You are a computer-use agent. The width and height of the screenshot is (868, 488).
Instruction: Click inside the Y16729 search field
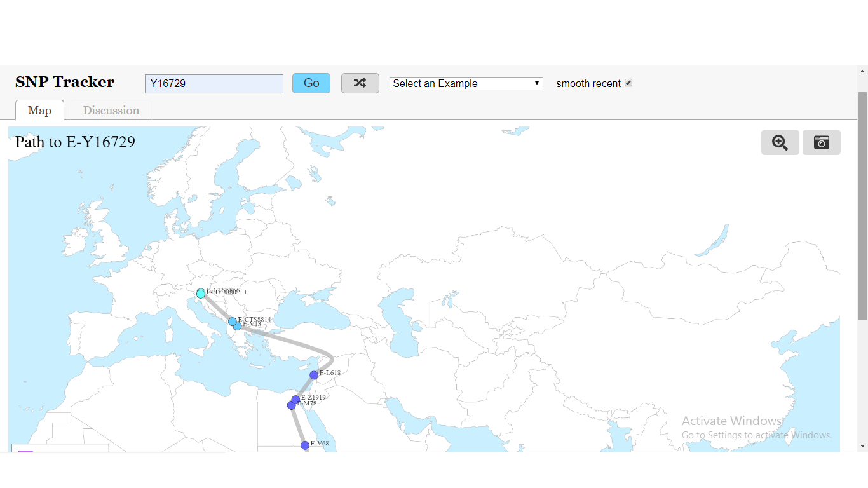tap(214, 83)
